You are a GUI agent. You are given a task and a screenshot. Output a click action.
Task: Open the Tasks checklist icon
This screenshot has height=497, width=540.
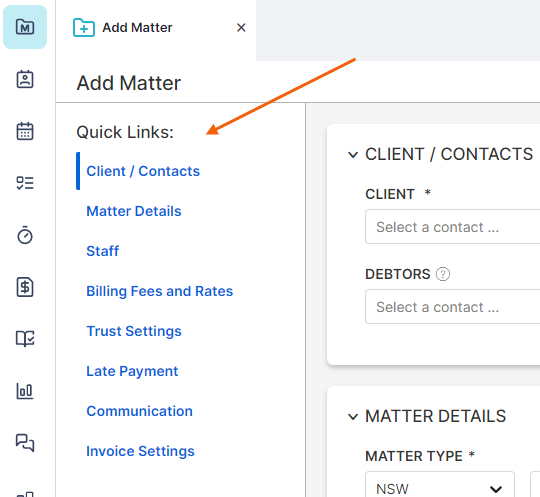pos(25,183)
